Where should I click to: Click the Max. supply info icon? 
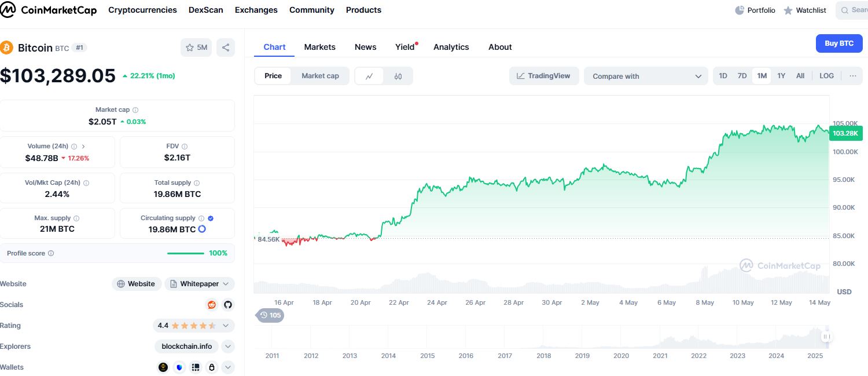76,218
